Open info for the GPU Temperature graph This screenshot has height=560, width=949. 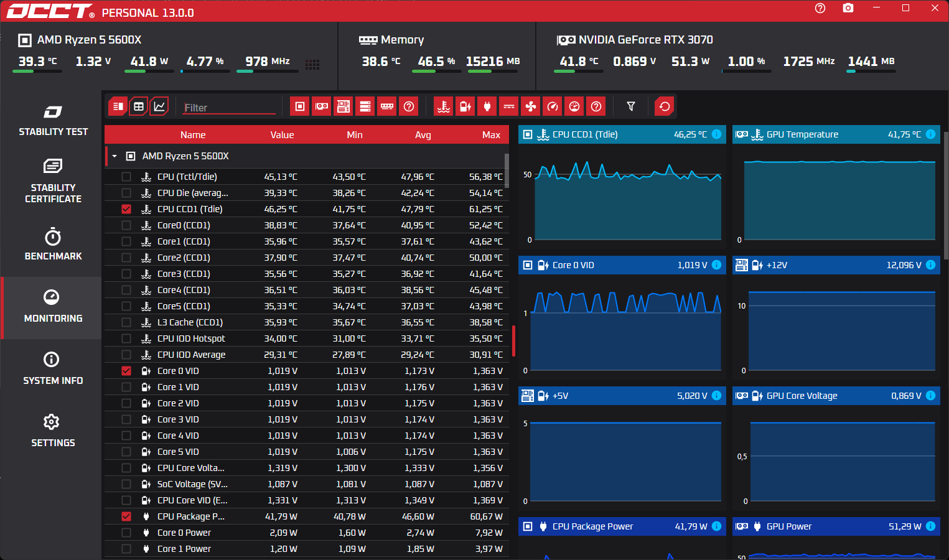click(x=930, y=134)
